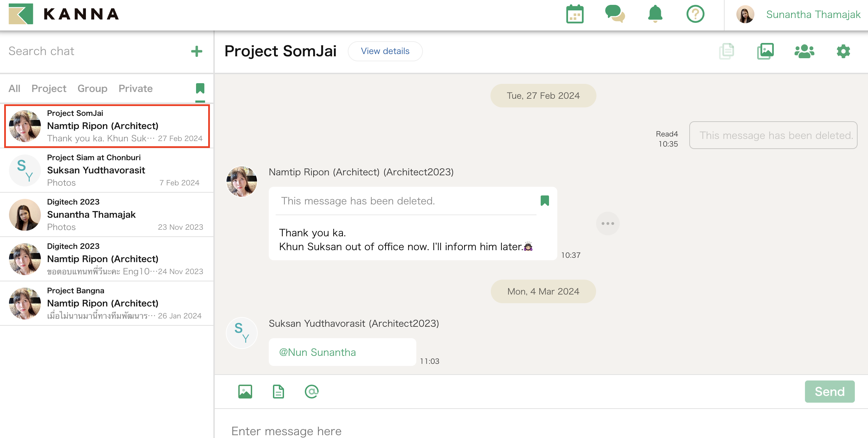Toggle the bookmark on Namtip's deleted message
Screen dimensions: 868x438
click(x=545, y=200)
